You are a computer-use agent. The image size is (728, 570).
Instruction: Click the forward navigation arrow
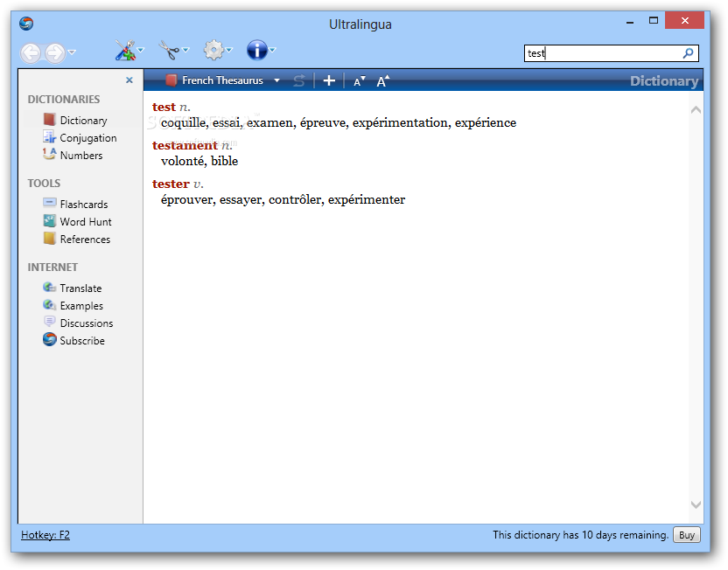click(x=55, y=52)
